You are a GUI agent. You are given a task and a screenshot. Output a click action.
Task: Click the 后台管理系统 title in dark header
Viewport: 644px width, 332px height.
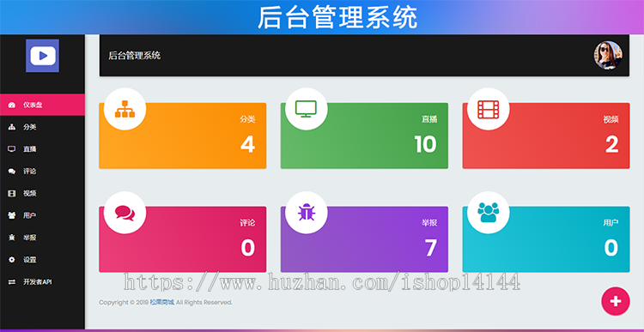point(134,56)
